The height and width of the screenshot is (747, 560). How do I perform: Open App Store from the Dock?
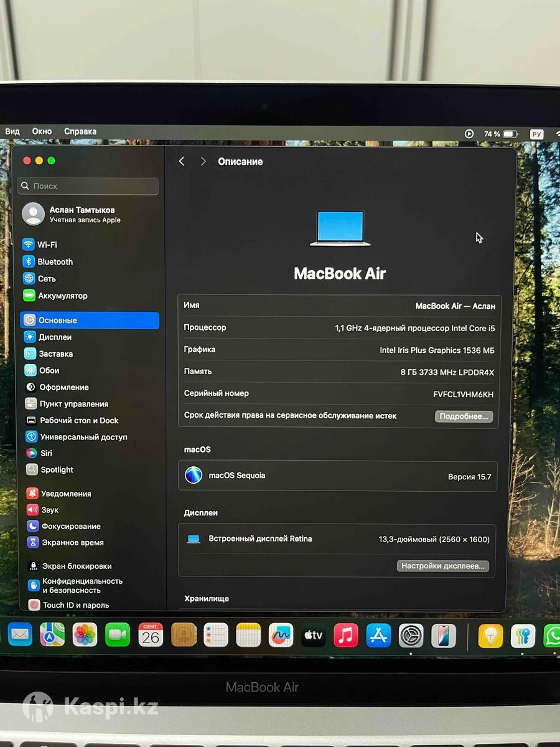click(378, 635)
